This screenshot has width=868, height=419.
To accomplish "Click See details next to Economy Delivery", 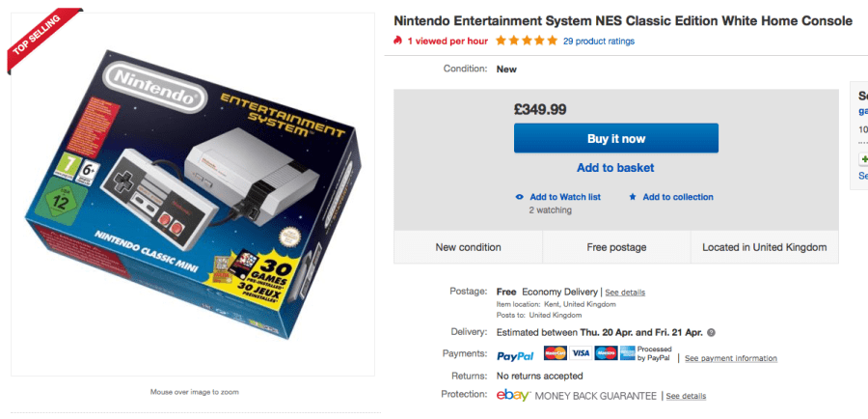I will pyautogui.click(x=626, y=293).
